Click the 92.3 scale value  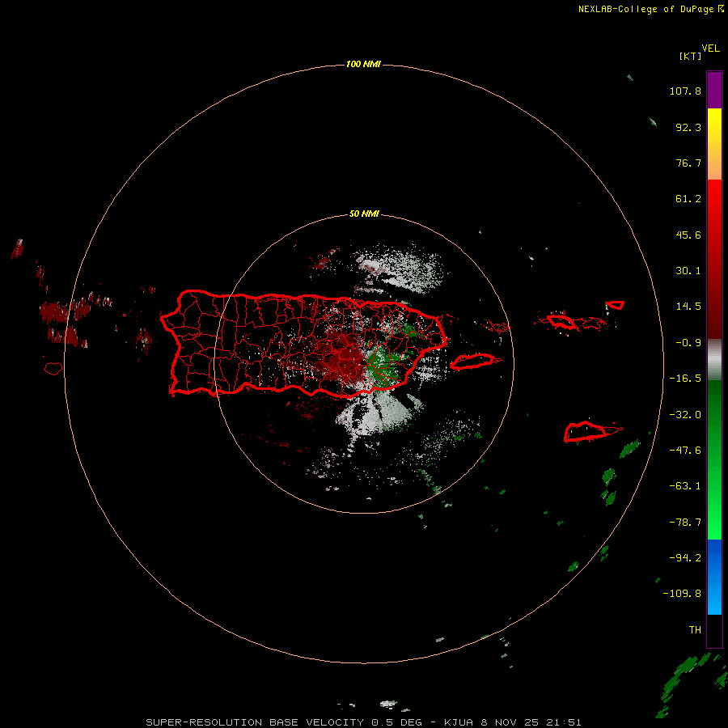tap(688, 127)
